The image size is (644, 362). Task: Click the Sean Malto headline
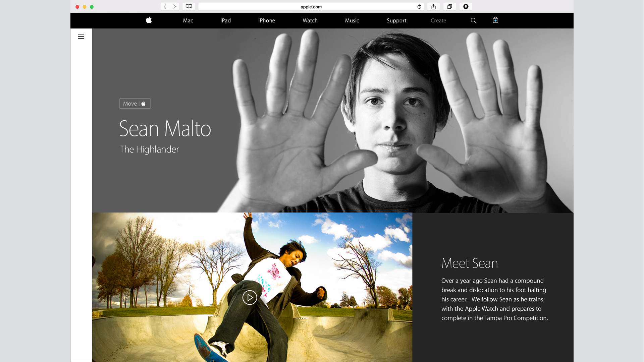pyautogui.click(x=165, y=128)
